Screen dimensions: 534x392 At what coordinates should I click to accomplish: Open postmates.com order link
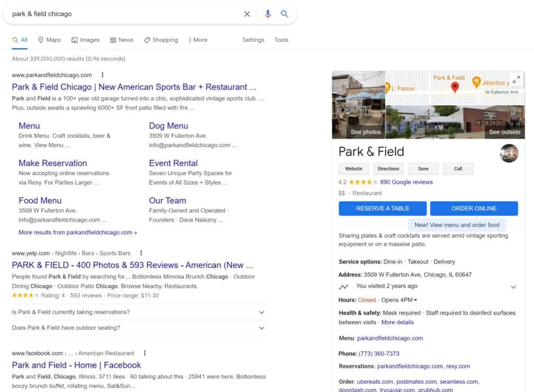(417, 382)
